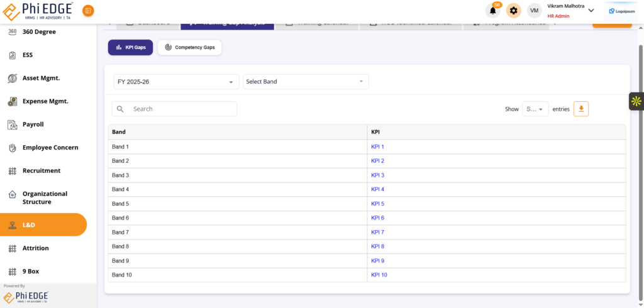Expand the Show entries count dropdown

click(x=535, y=109)
